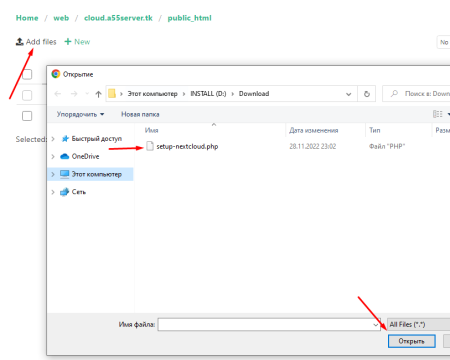Go forward with the dialog forward arrow
The height and width of the screenshot is (360, 450).
tap(74, 94)
